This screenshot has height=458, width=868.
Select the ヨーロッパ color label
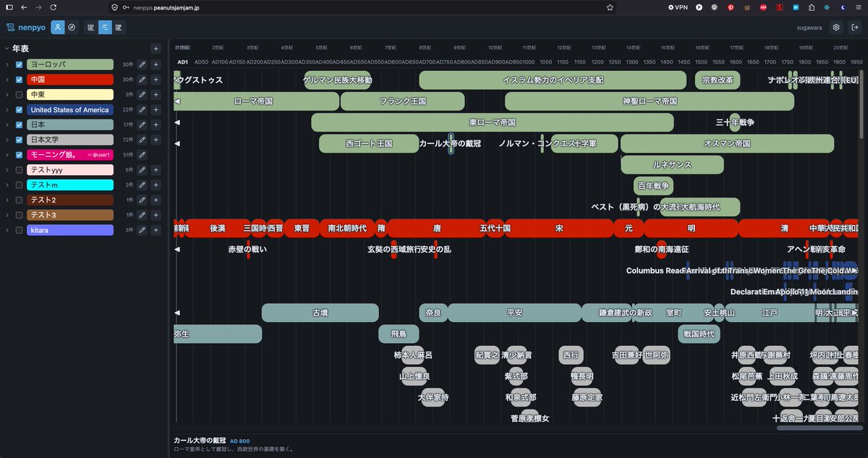70,64
